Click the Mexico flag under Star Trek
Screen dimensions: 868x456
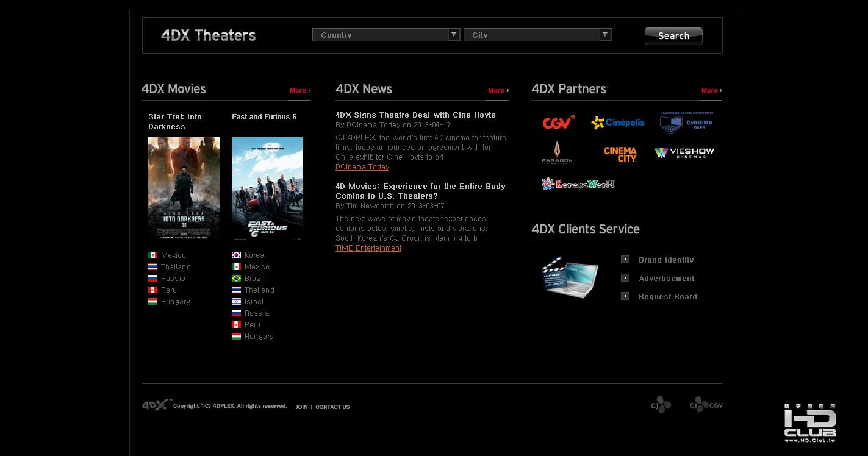(152, 255)
